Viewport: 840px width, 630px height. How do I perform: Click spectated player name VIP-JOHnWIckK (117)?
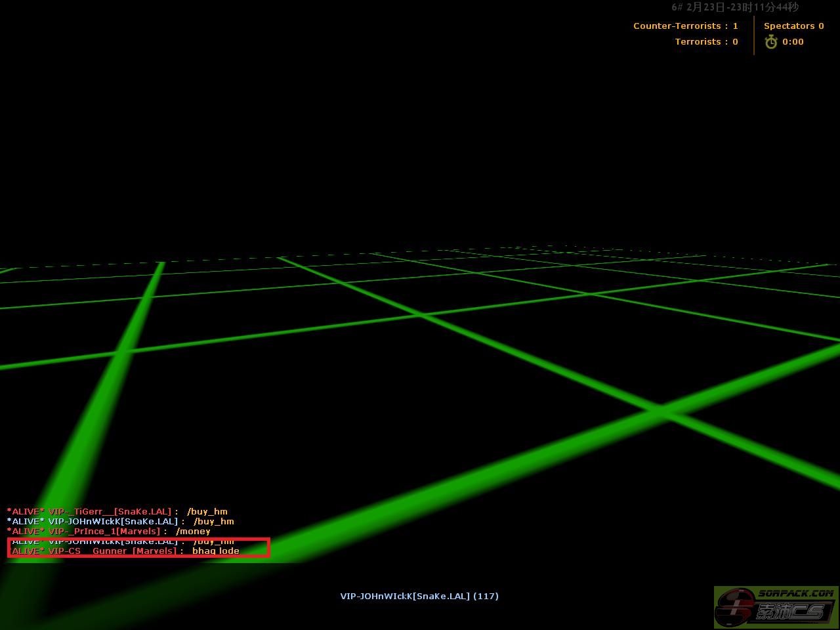tap(419, 597)
